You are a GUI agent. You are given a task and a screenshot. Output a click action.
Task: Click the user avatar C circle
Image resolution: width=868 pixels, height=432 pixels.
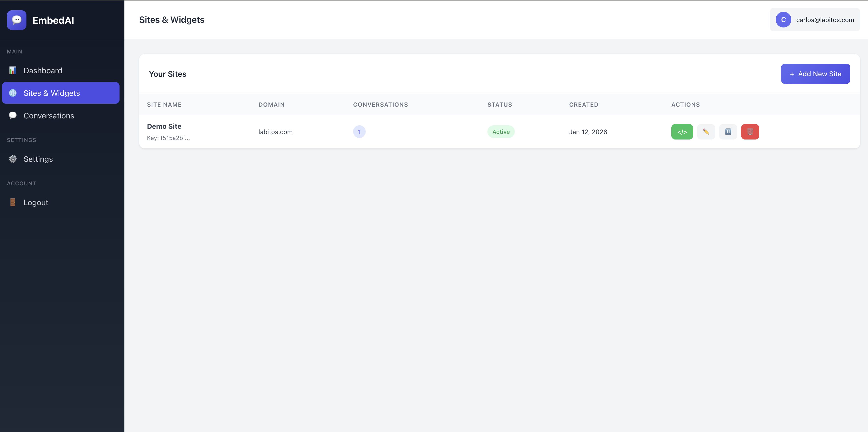click(x=783, y=20)
